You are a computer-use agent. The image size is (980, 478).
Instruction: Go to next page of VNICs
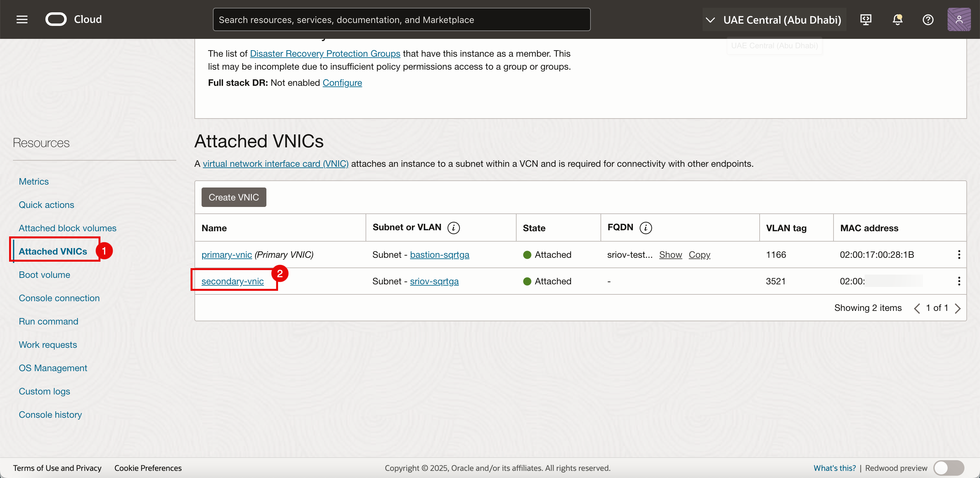point(958,308)
